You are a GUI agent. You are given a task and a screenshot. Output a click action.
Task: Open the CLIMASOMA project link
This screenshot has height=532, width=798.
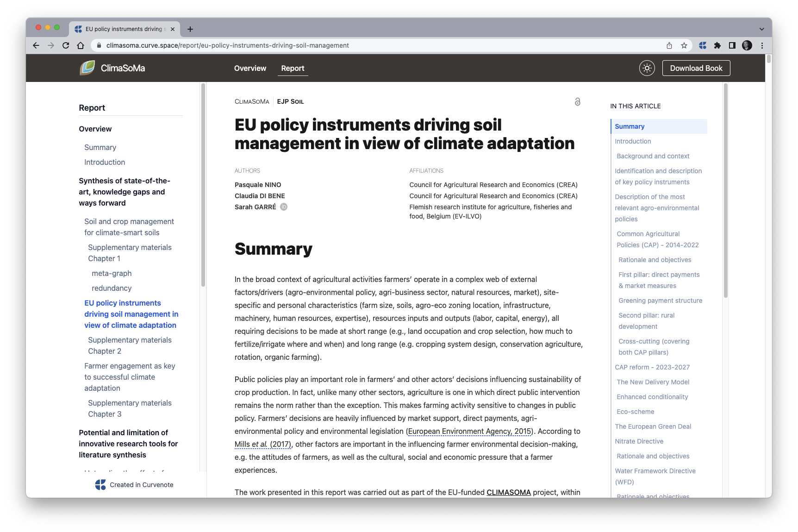[508, 492]
